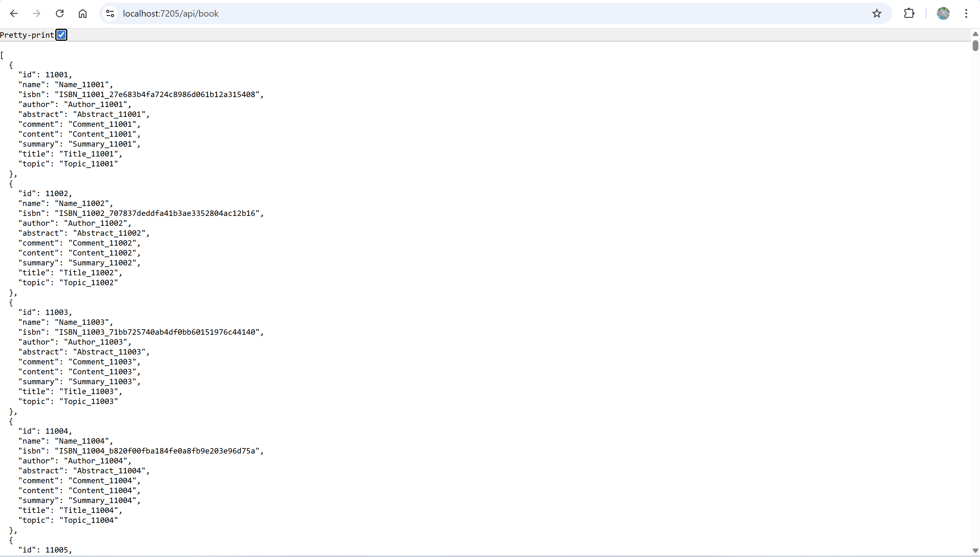View site information icon in address bar
The width and height of the screenshot is (980, 557).
(x=110, y=14)
